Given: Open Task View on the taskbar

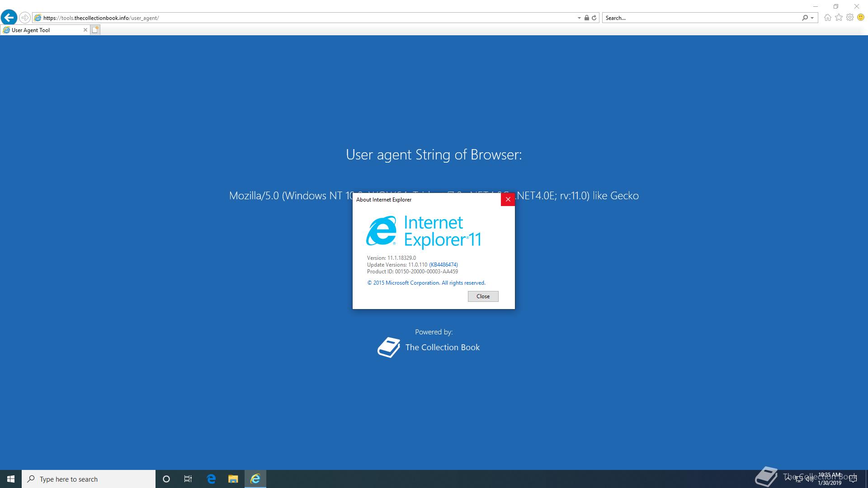Looking at the screenshot, I should [x=188, y=479].
